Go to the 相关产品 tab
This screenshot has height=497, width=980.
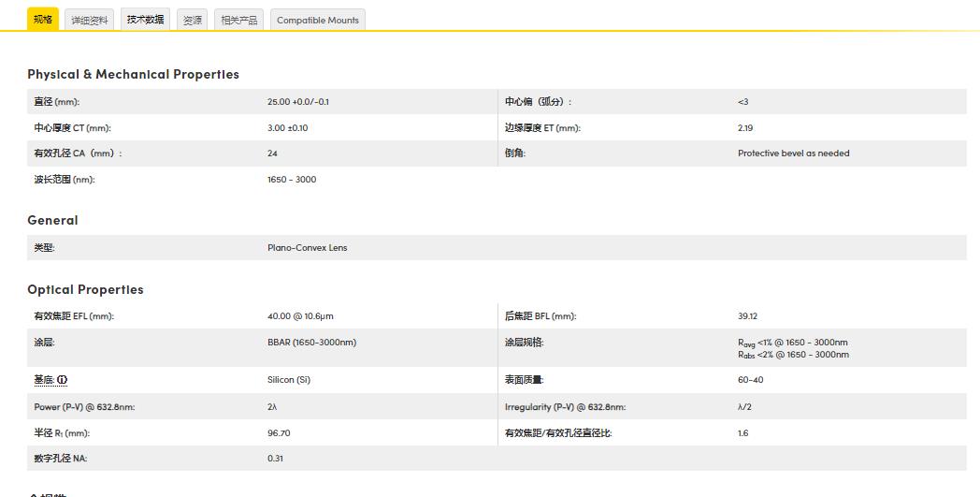(x=239, y=20)
